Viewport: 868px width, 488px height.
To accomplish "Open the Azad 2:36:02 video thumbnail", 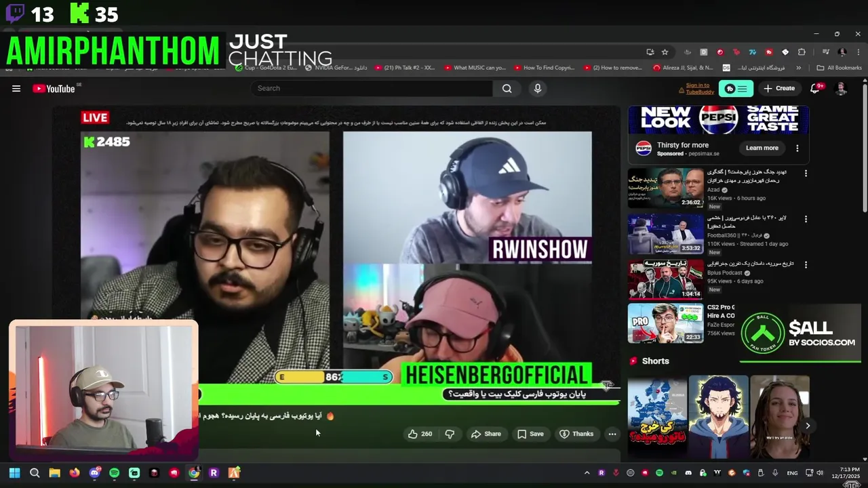I will point(666,188).
